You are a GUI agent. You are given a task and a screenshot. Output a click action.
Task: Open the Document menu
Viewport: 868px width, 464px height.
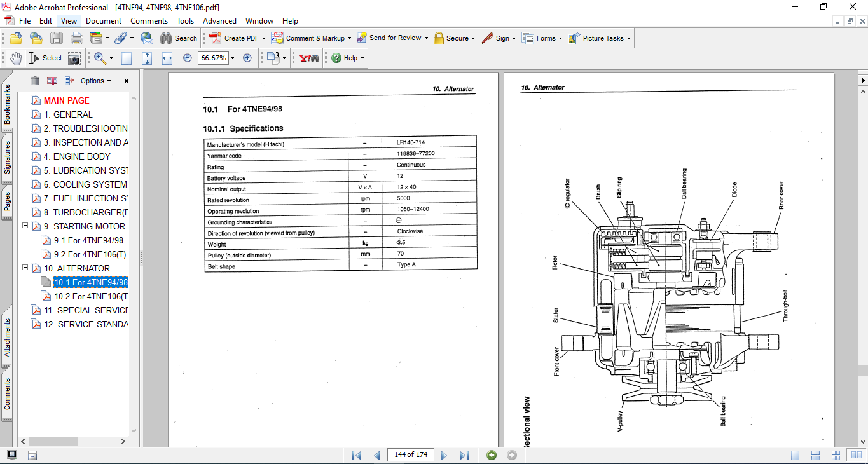tap(104, 21)
